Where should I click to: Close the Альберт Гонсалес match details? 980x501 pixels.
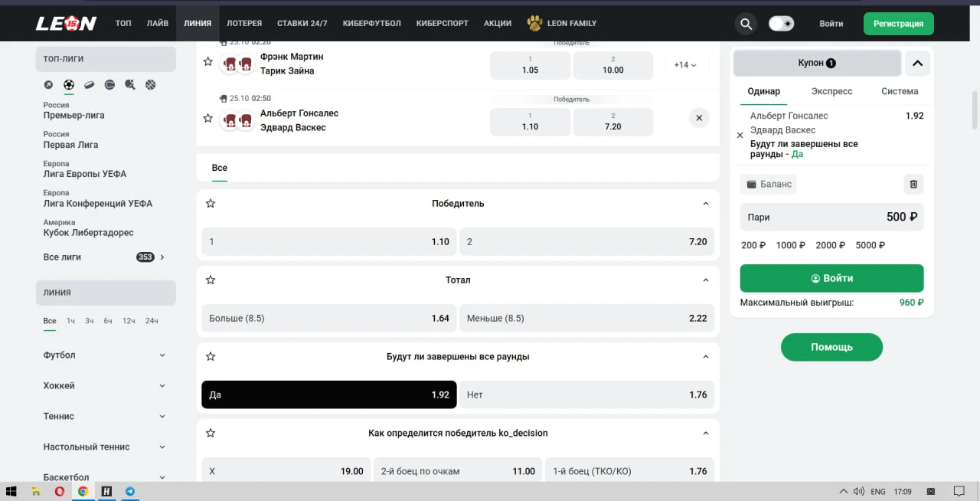coord(698,118)
